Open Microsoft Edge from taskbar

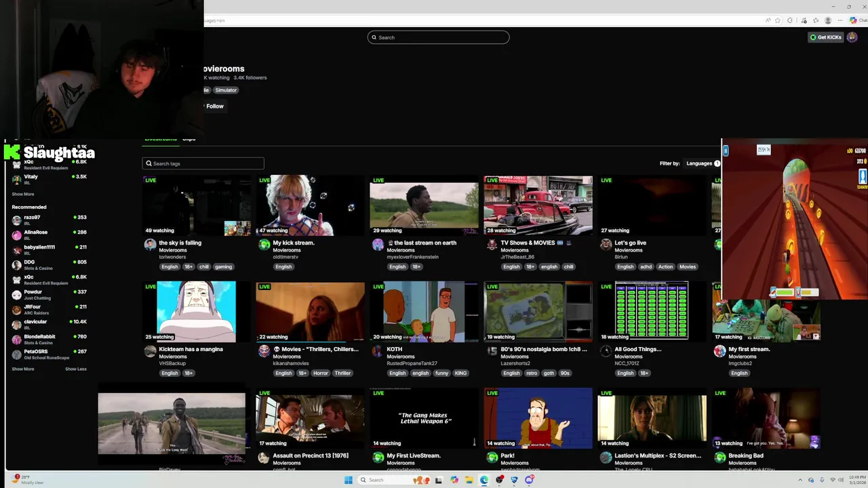click(484, 480)
